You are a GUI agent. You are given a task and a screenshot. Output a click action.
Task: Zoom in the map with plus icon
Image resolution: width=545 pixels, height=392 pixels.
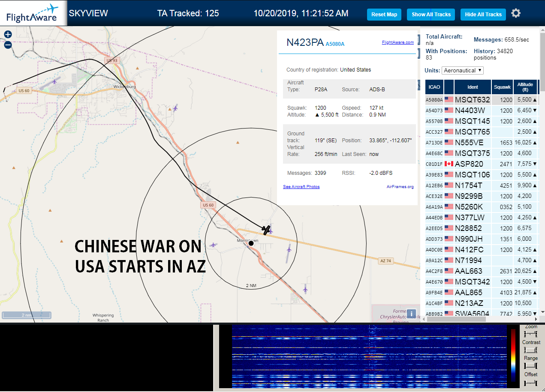pos(8,35)
